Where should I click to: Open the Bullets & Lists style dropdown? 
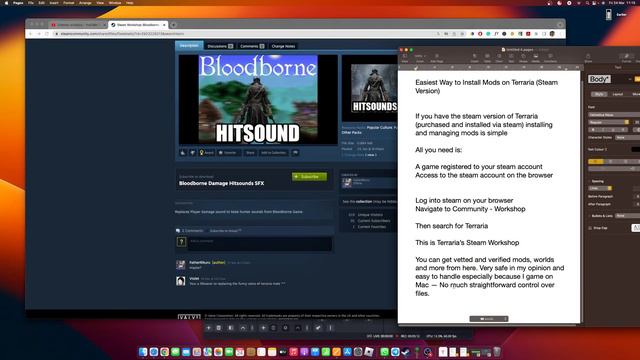(628, 216)
